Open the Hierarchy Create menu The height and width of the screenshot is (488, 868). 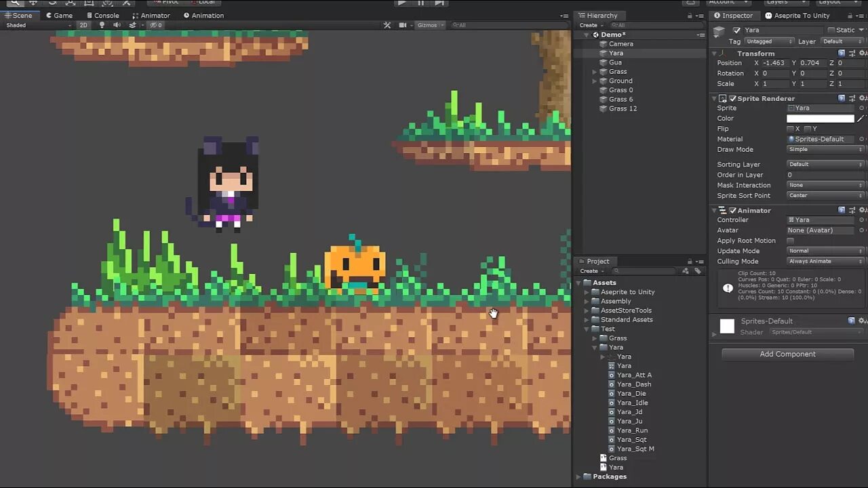point(590,25)
